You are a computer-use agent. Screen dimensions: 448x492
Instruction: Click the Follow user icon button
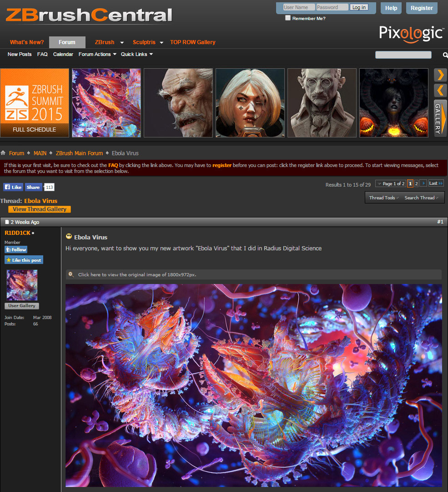(16, 249)
